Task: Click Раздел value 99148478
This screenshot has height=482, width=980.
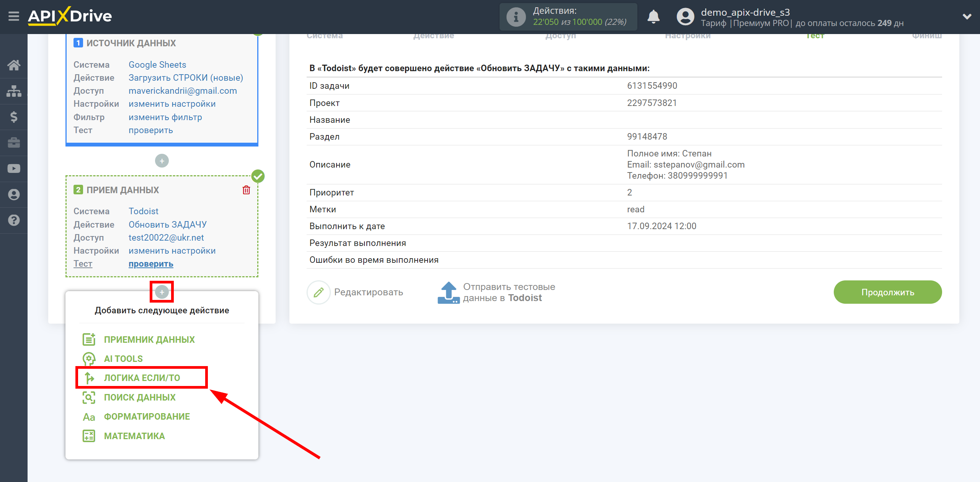Action: point(647,137)
